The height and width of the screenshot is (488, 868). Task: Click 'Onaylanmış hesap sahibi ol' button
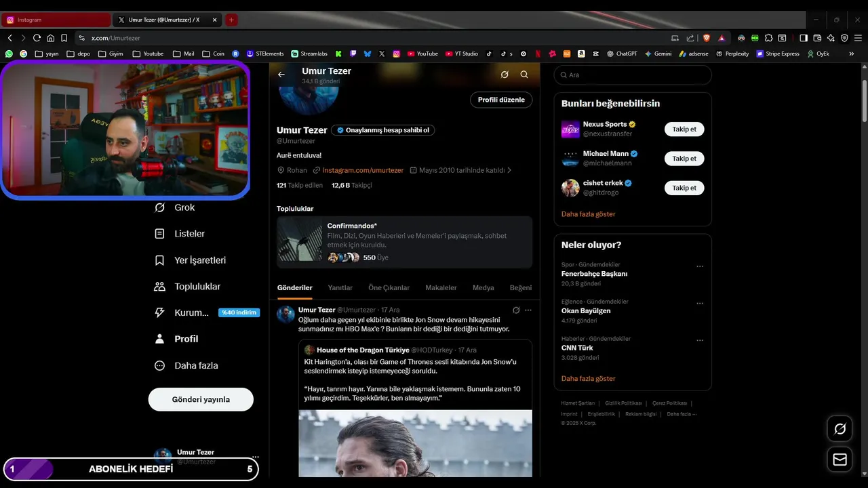click(383, 130)
